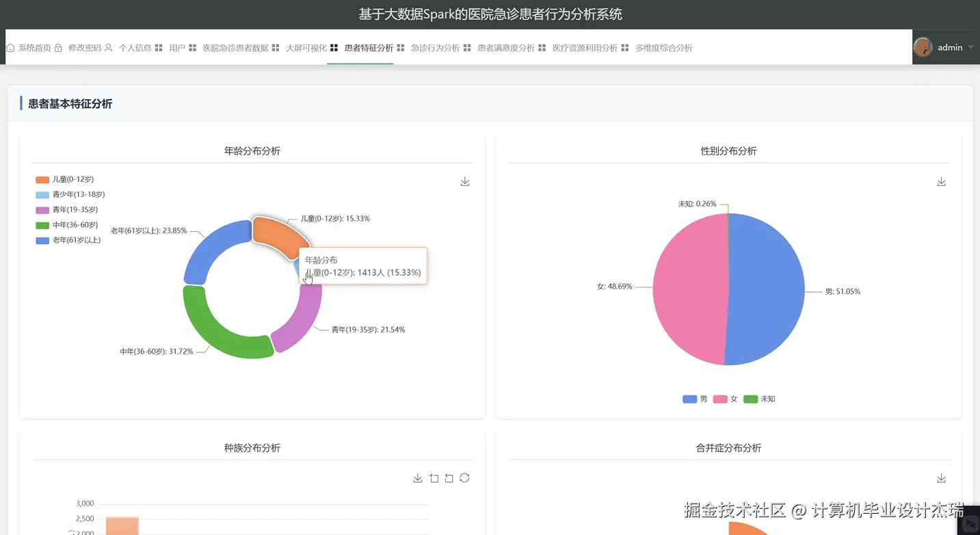Activate data zoom on the 种族分布分析 chart
The image size is (980, 535).
coord(434,478)
